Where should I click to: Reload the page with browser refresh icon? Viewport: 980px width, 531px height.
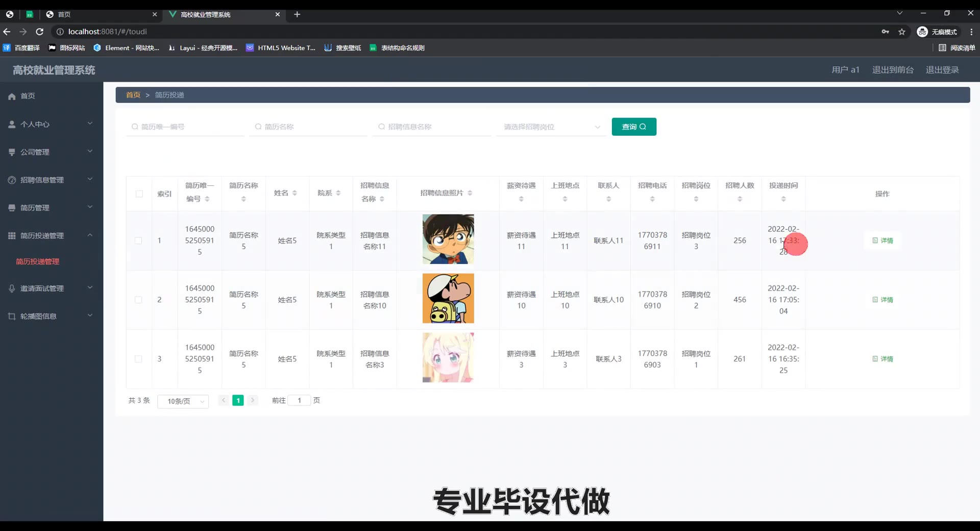39,32
